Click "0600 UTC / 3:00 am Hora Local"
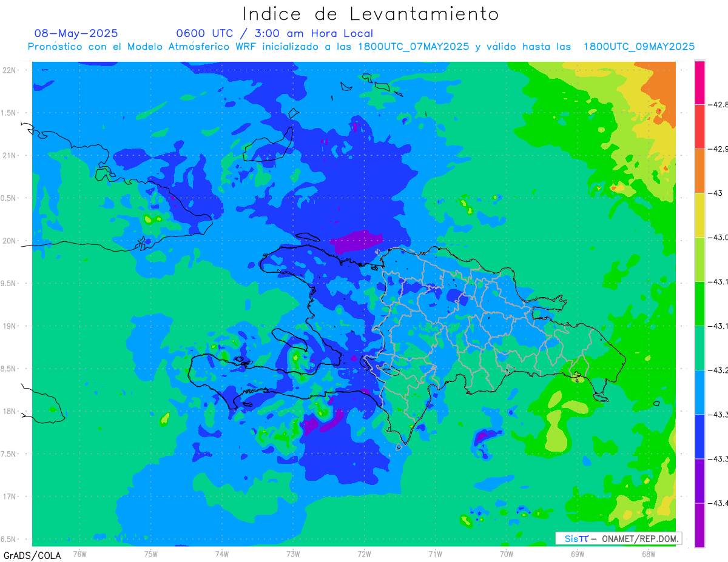This screenshot has width=728, height=562. click(x=274, y=33)
